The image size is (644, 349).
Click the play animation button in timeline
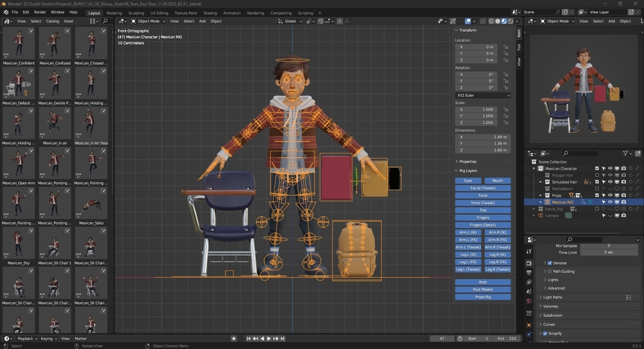(268, 338)
